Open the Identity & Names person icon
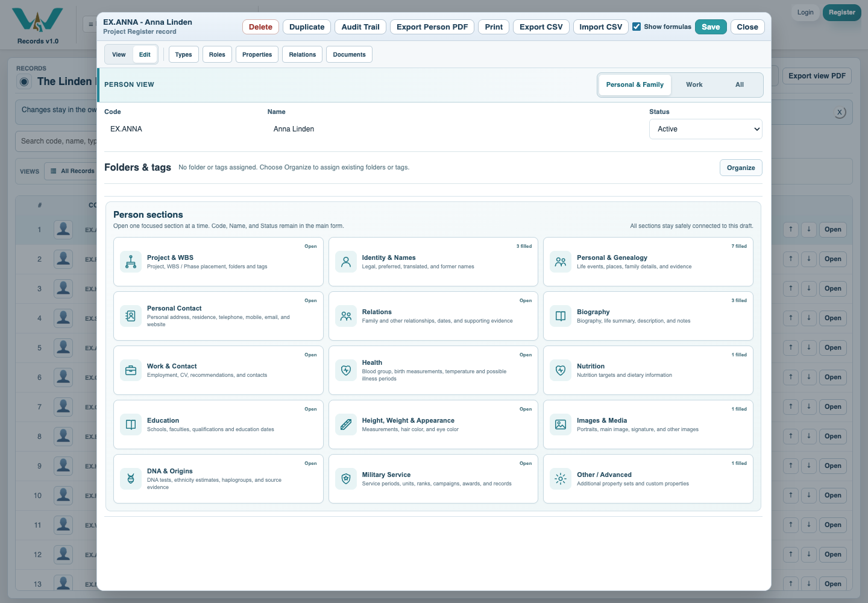Viewport: 868px width, 603px height. [x=346, y=262]
